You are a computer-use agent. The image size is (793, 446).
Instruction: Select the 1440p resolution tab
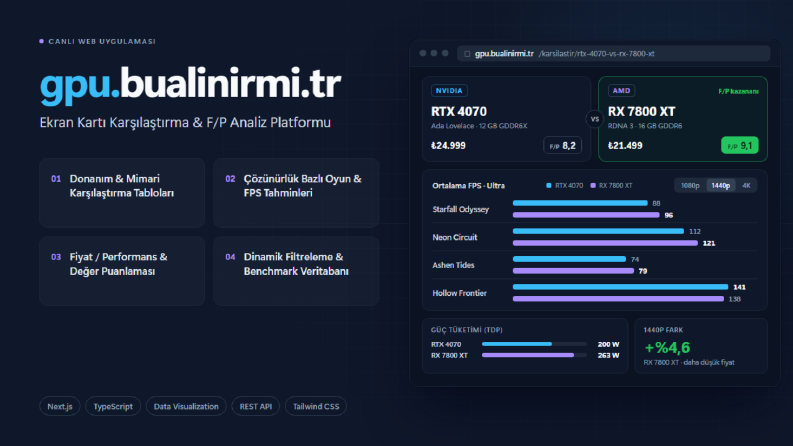[720, 186]
